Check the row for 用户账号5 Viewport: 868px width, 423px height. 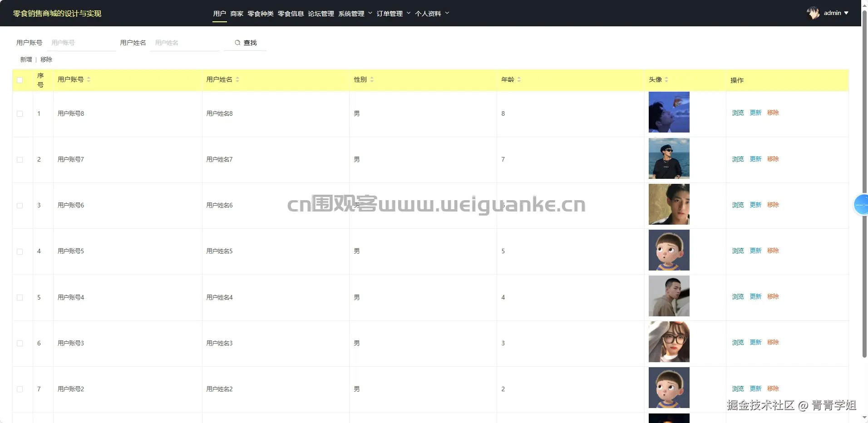[20, 251]
